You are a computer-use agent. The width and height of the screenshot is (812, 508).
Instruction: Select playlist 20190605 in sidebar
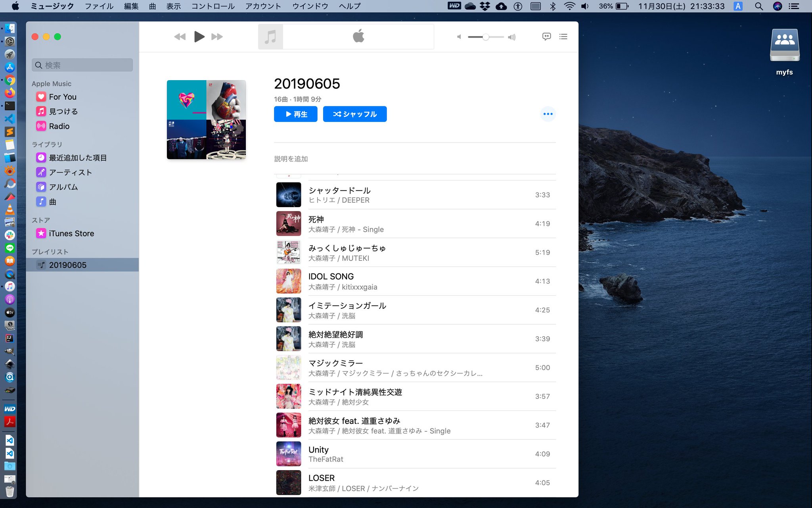pos(82,265)
